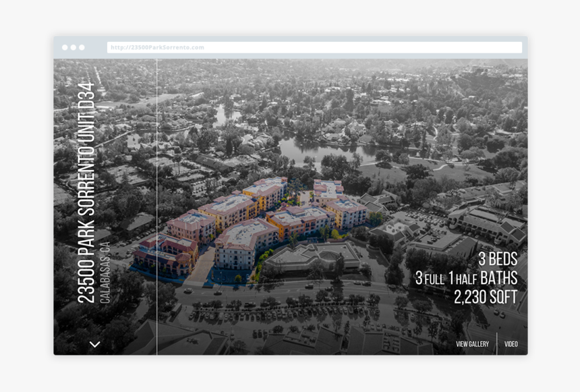Click the 3 BEDS stat label

click(x=497, y=257)
